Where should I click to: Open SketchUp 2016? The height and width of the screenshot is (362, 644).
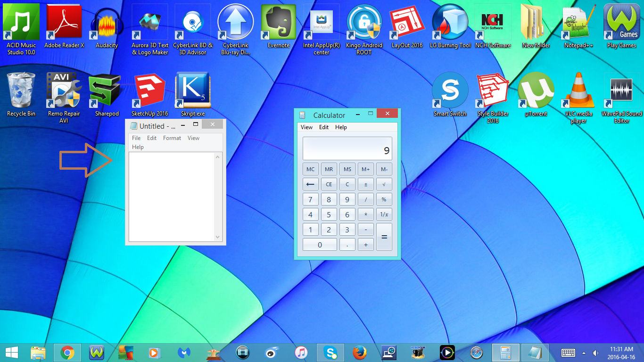click(149, 90)
